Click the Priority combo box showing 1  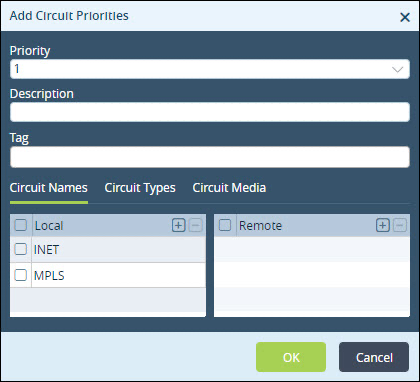point(210,69)
